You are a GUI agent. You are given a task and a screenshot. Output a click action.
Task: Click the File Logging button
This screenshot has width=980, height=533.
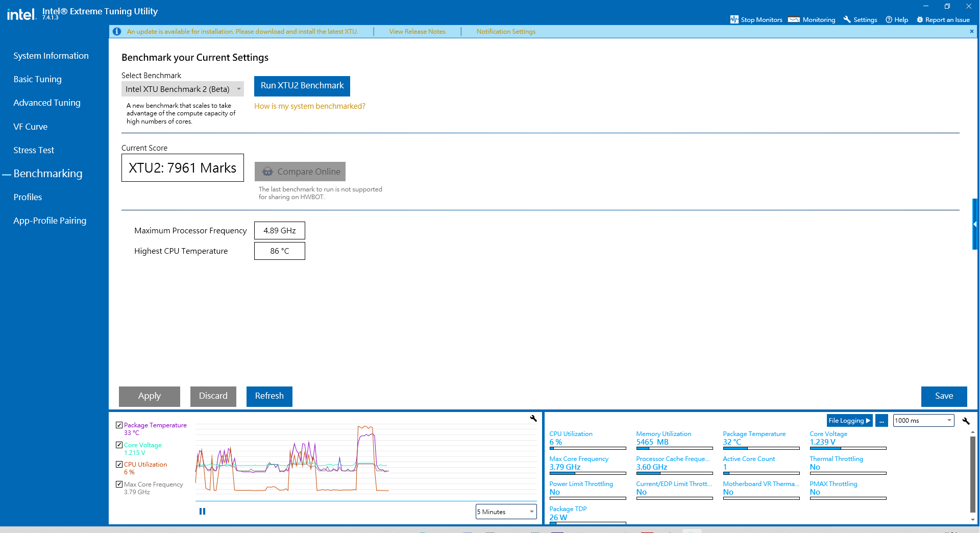tap(849, 421)
